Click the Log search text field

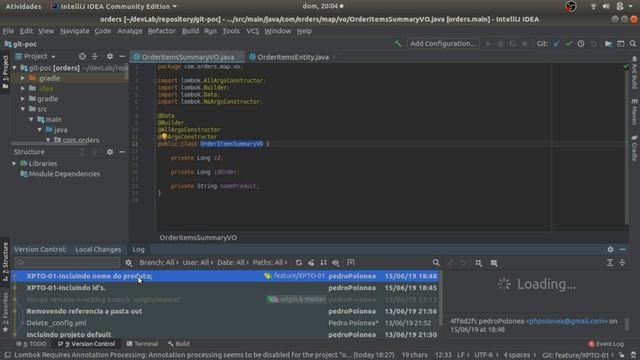67,262
